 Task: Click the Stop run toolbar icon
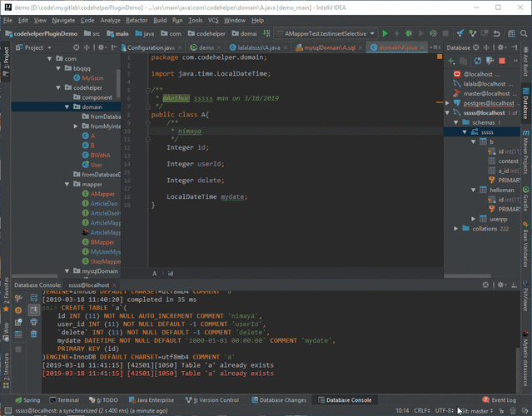point(445,33)
